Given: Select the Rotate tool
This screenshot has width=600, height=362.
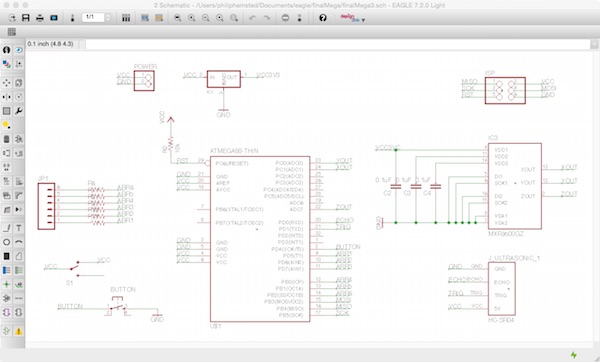Looking at the screenshot, I should [x=18, y=97].
